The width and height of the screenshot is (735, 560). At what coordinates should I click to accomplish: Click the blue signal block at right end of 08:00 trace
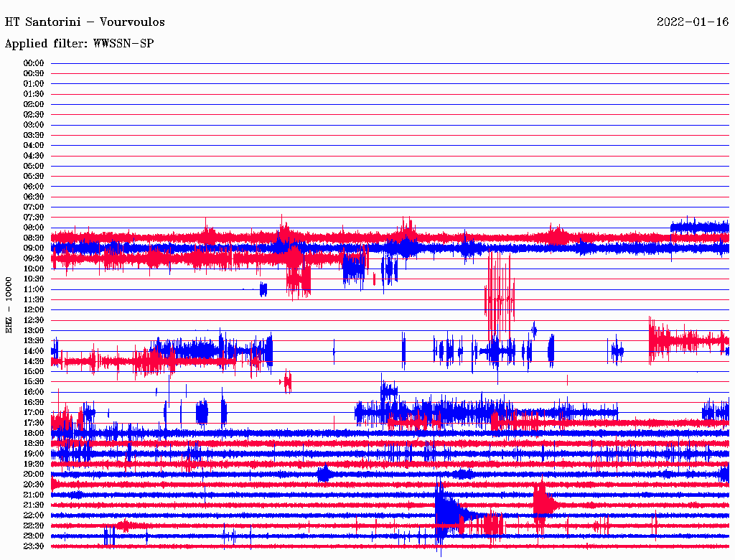click(x=699, y=227)
